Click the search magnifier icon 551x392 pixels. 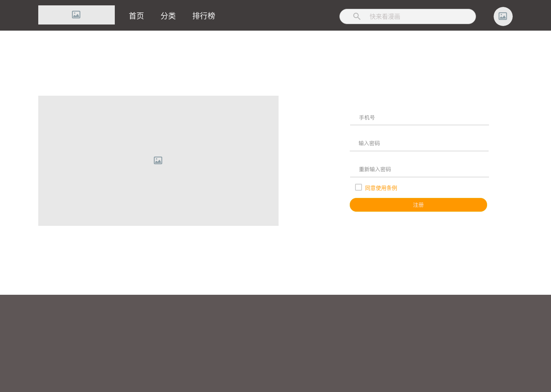click(x=357, y=16)
